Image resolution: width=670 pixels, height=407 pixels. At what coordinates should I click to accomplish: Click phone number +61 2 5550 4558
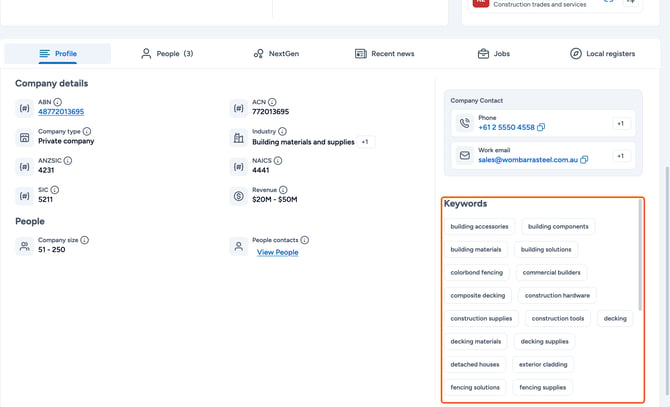click(x=506, y=127)
